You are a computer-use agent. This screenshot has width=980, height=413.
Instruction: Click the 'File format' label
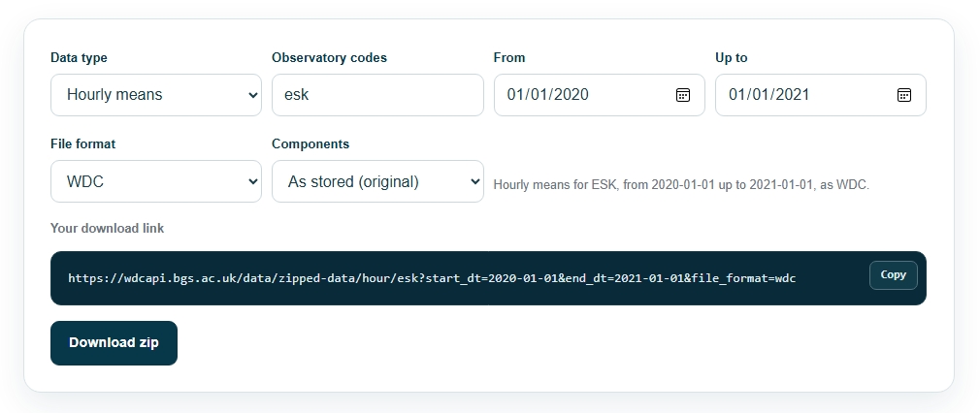[x=83, y=143]
